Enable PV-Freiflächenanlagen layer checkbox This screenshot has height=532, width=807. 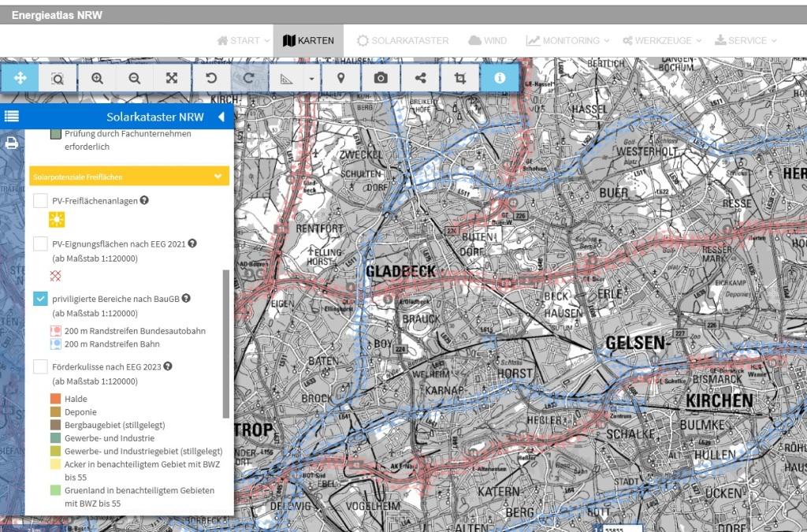click(x=40, y=201)
